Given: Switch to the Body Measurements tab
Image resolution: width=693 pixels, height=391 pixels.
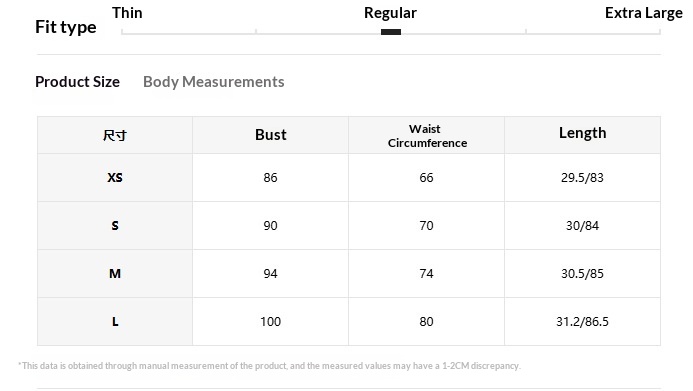Looking at the screenshot, I should pyautogui.click(x=213, y=82).
